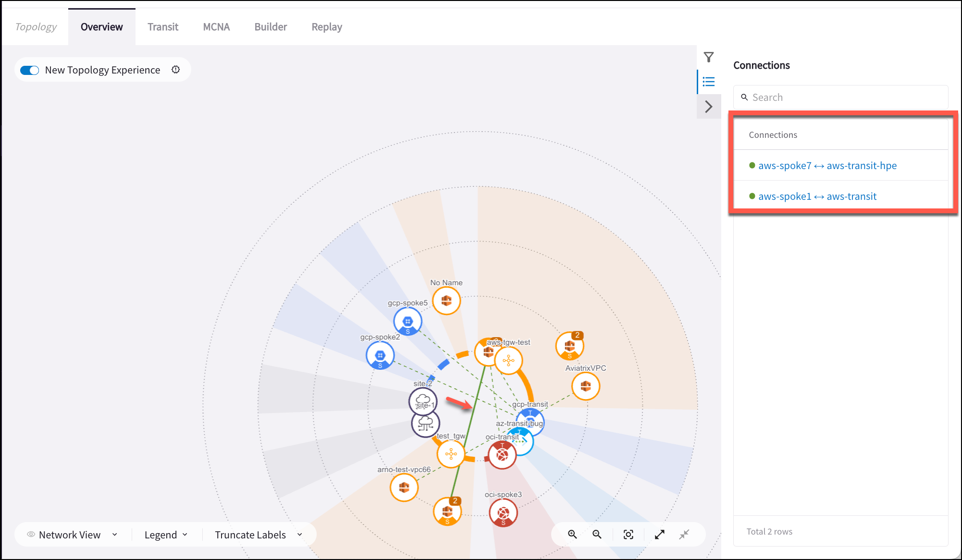Collapse the side panel chevron
962x560 pixels.
(709, 107)
